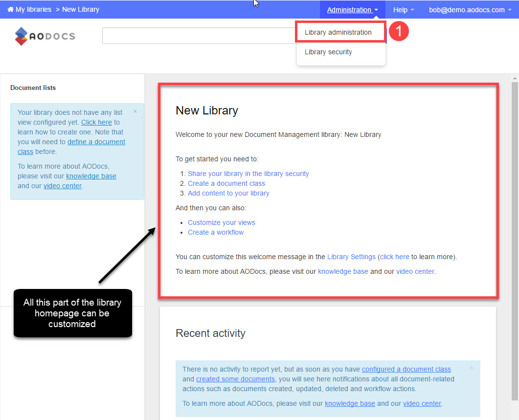Go to My libraries breadcrumb

tap(33, 9)
